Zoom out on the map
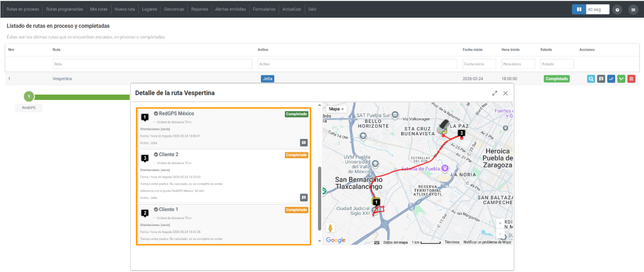This screenshot has width=644, height=272. coord(500,234)
